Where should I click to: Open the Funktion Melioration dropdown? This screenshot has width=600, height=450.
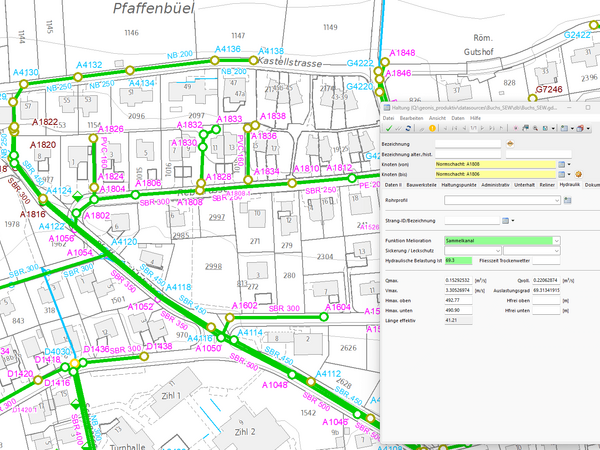pyautogui.click(x=555, y=240)
